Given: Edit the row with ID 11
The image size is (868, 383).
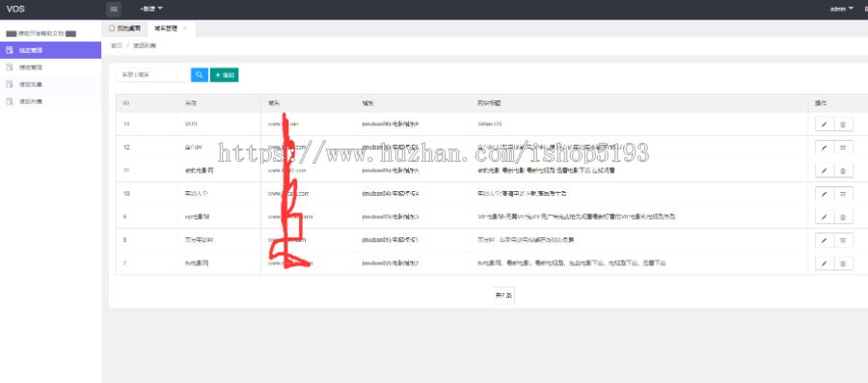Looking at the screenshot, I should [x=825, y=171].
